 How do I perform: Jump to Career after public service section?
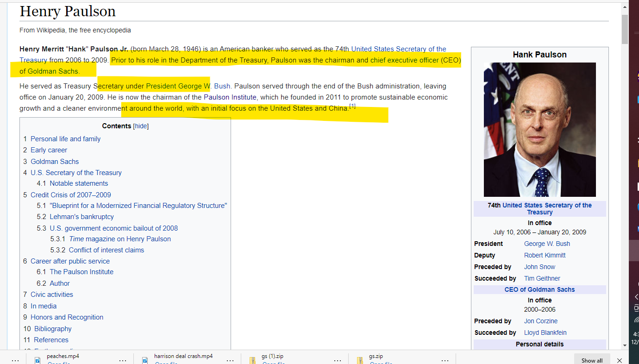tap(70, 261)
